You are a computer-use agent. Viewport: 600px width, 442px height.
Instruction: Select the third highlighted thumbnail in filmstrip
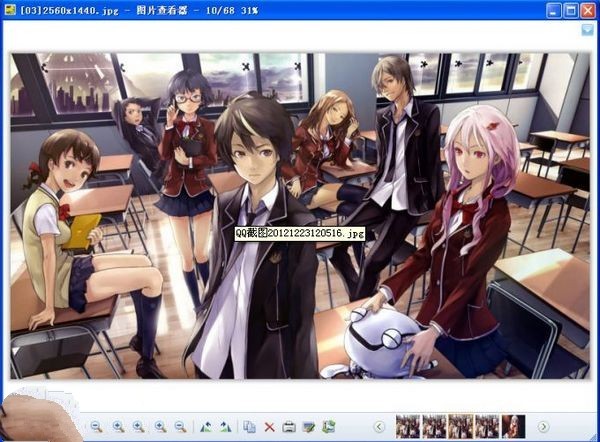(x=461, y=426)
